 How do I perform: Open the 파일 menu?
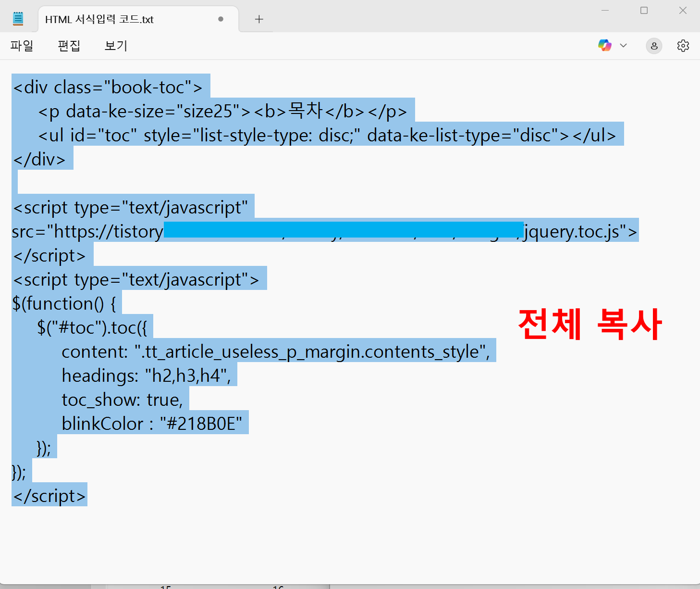[x=22, y=46]
